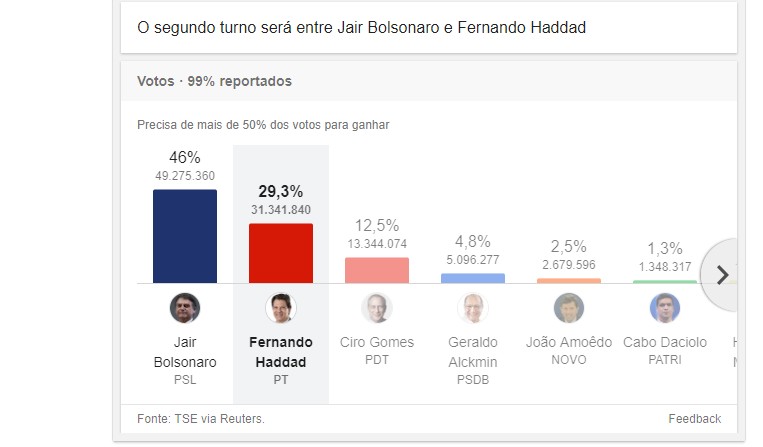Select the Jair Bolsonaro name label
The height and width of the screenshot is (447, 763).
pyautogui.click(x=185, y=352)
